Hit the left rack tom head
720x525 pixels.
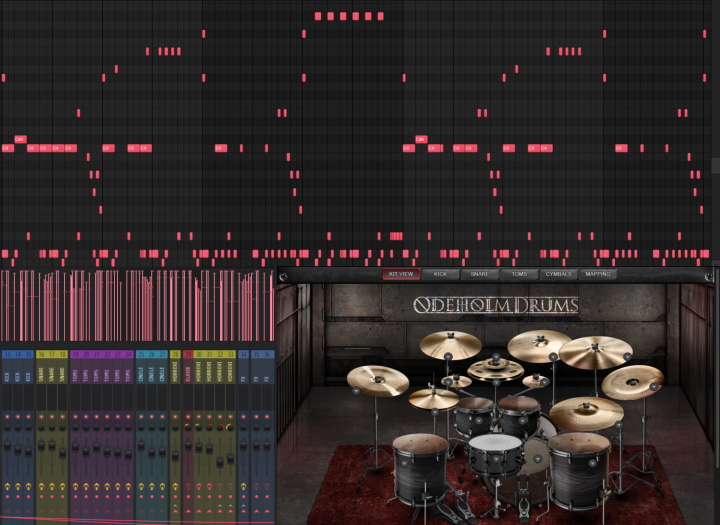coord(474,403)
